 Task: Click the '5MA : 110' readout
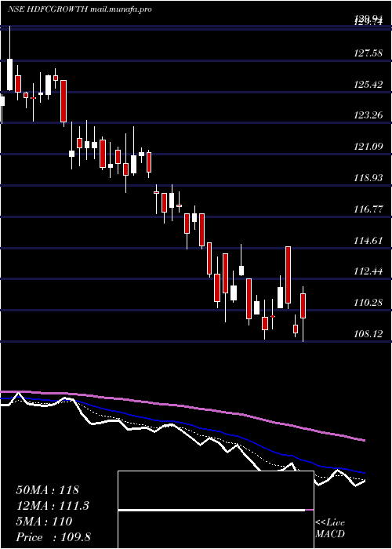coord(44,522)
